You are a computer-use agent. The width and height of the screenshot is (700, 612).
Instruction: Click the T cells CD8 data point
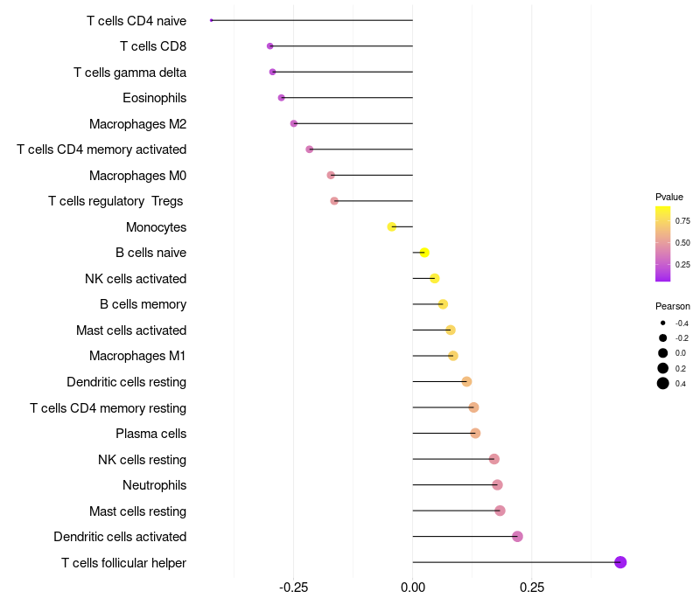pos(269,46)
